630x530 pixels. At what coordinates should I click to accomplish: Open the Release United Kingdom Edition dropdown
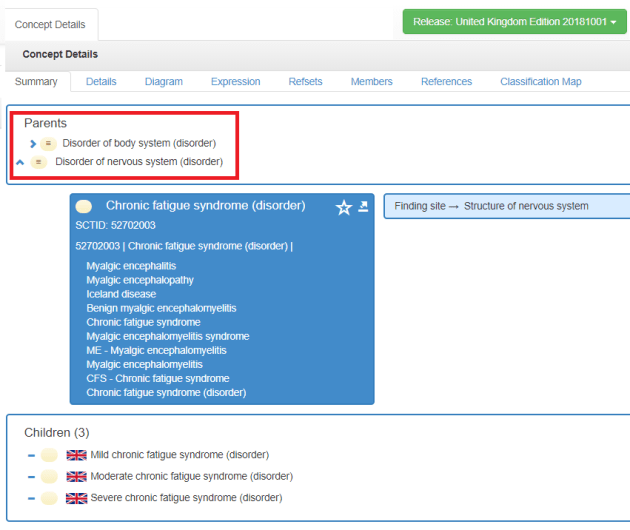coord(515,22)
